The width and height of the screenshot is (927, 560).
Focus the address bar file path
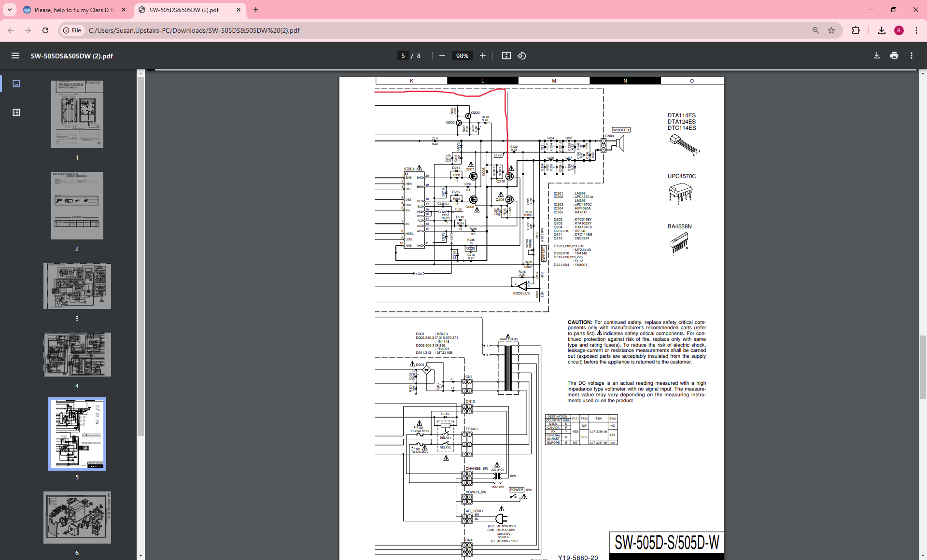(194, 30)
